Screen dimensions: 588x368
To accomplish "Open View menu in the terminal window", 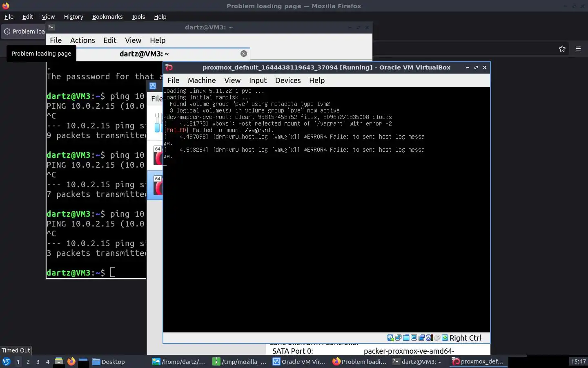I will [x=133, y=40].
